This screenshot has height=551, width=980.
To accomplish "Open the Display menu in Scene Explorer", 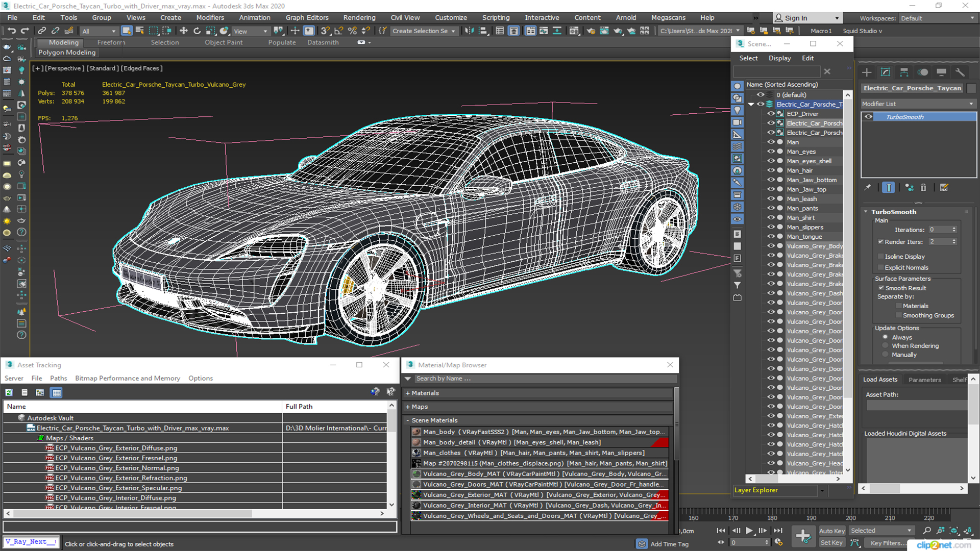I will pyautogui.click(x=779, y=58).
